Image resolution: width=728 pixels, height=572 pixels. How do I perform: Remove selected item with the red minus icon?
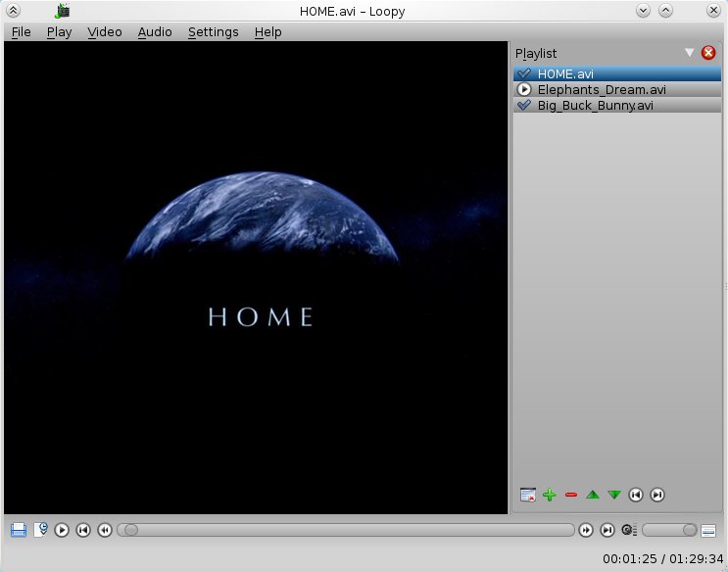point(571,495)
